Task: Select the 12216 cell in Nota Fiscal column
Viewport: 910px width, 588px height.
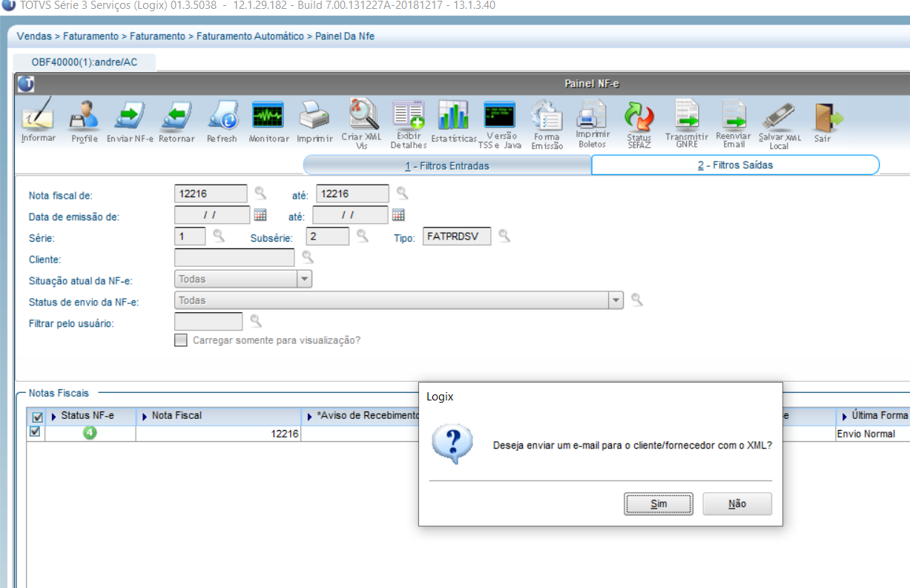Action: pos(218,434)
